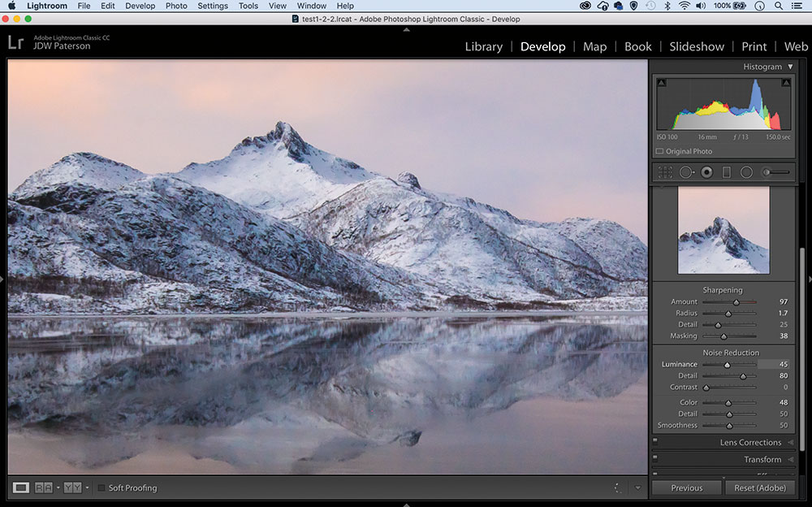The width and height of the screenshot is (812, 507).
Task: Open the Develop menu in menu bar
Action: coord(140,6)
